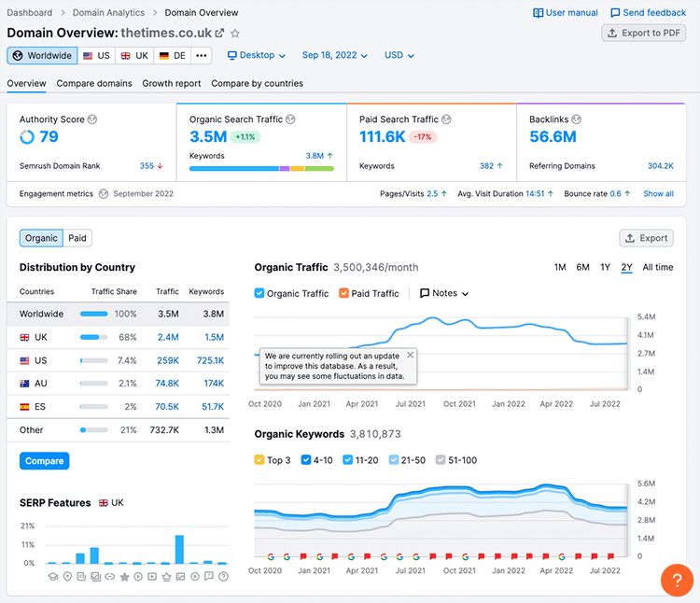Click the organic keywords distribution color bar
Viewport: 700px width, 603px height.
[x=261, y=168]
